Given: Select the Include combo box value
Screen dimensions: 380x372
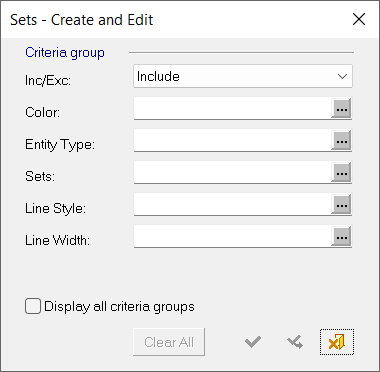Looking at the screenshot, I should [x=243, y=76].
